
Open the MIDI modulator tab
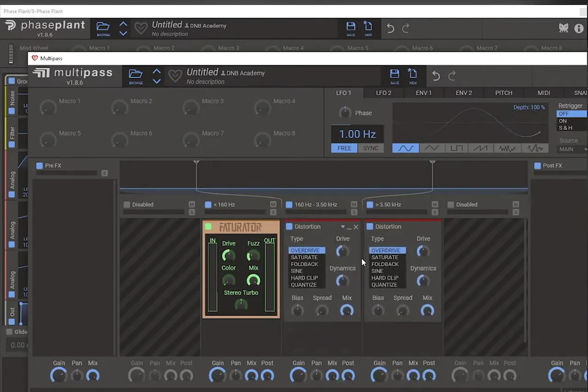pos(544,93)
